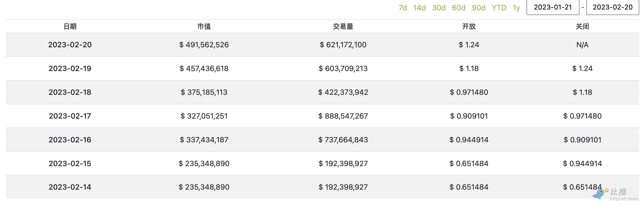This screenshot has width=644, height=206.
Task: Click the 开放 column header
Action: pyautogui.click(x=469, y=26)
